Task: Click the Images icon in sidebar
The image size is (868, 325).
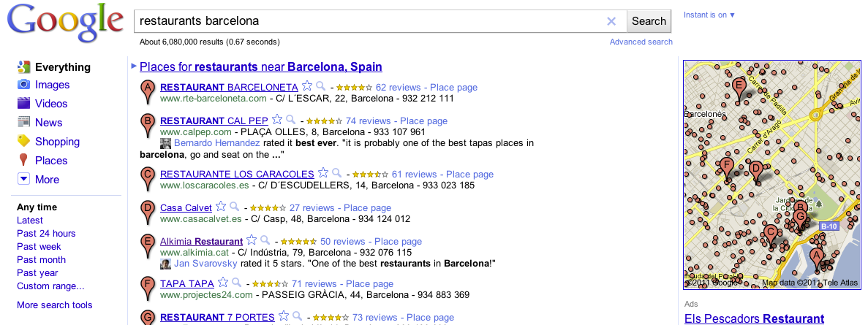Action: 23,85
